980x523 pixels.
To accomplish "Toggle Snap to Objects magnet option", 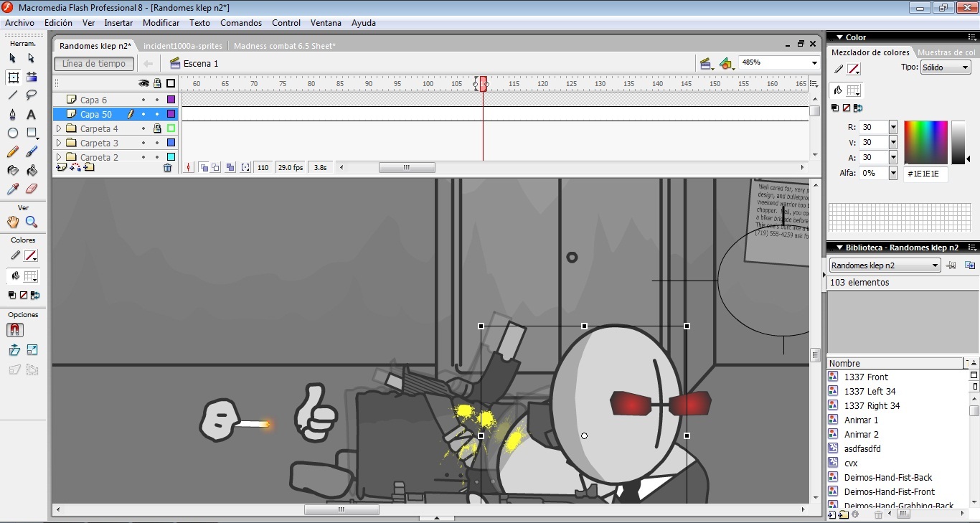I will pyautogui.click(x=15, y=330).
